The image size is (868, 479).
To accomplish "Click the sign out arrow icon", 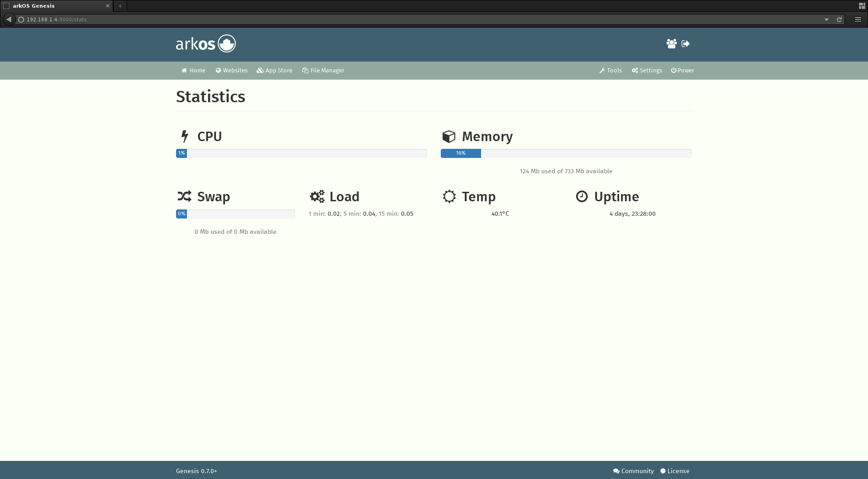I will point(686,43).
